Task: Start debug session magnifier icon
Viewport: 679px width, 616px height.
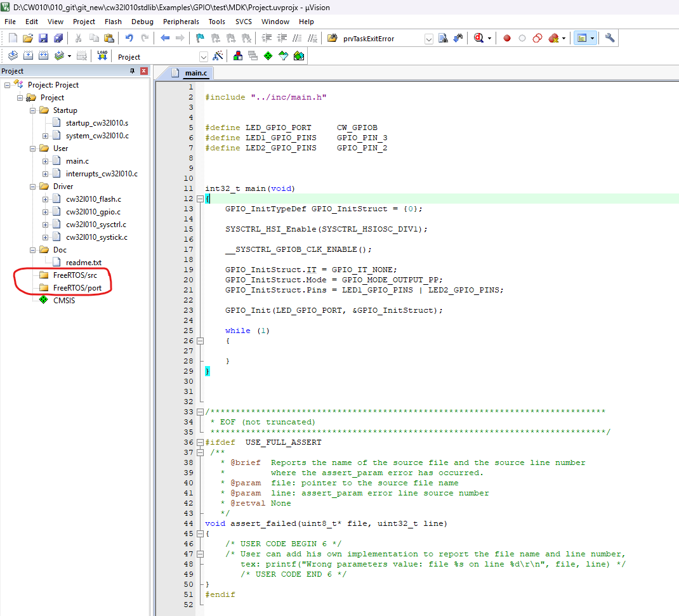Action: tap(478, 38)
